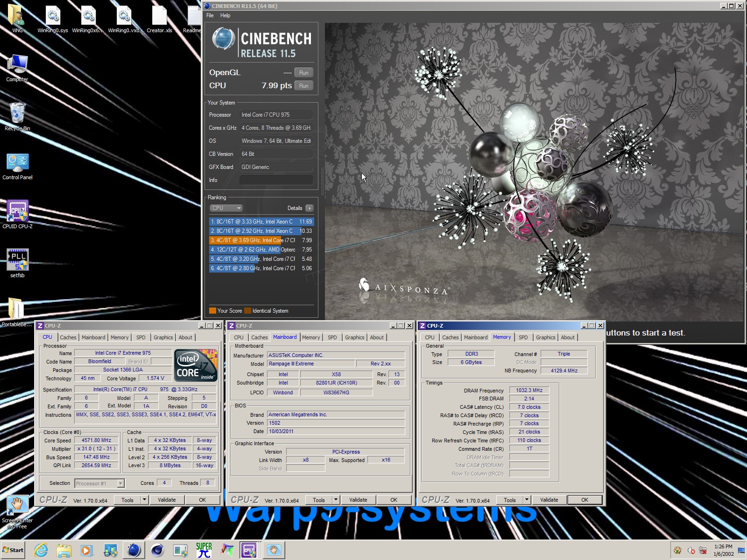Select the CPU-Z taskbar icon
747x560 pixels.
tap(249, 550)
